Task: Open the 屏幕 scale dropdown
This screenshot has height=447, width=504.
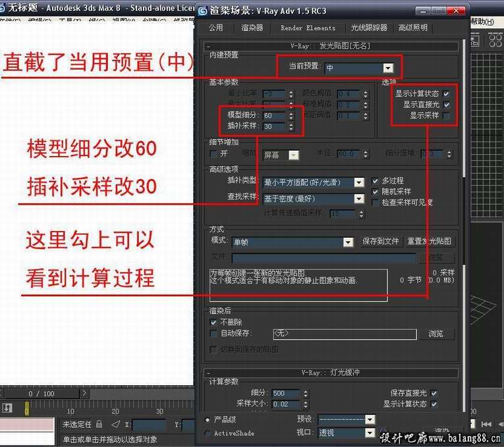Action: [293, 155]
